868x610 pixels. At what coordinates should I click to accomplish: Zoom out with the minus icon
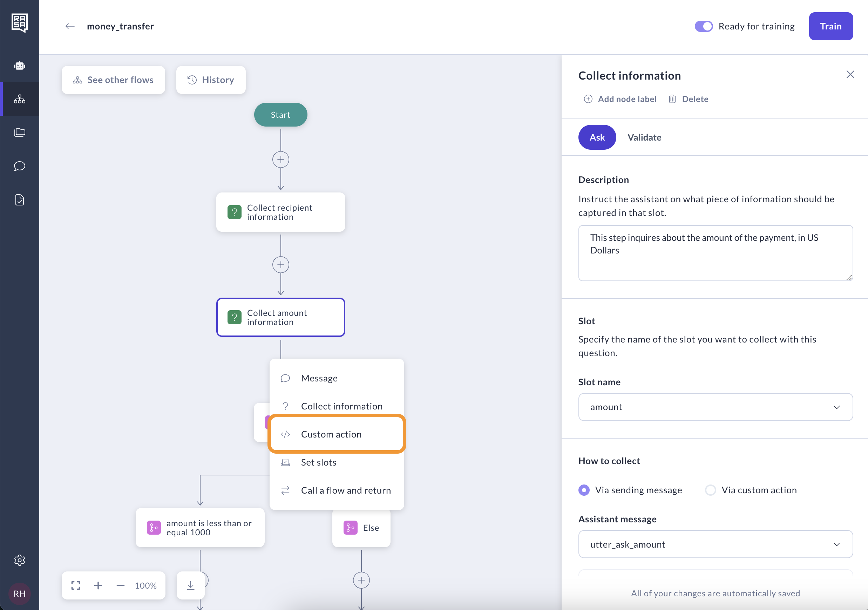point(120,585)
